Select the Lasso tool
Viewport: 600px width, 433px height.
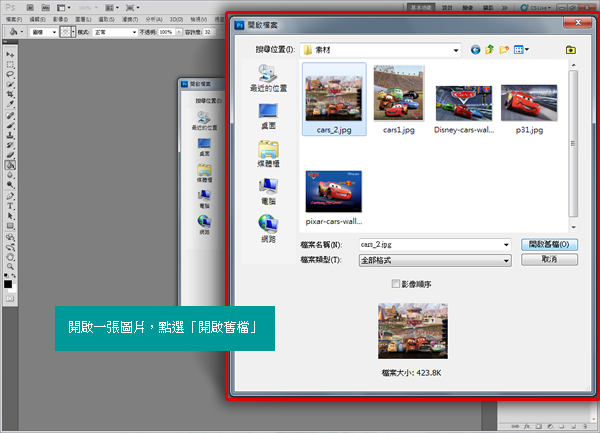coord(10,74)
